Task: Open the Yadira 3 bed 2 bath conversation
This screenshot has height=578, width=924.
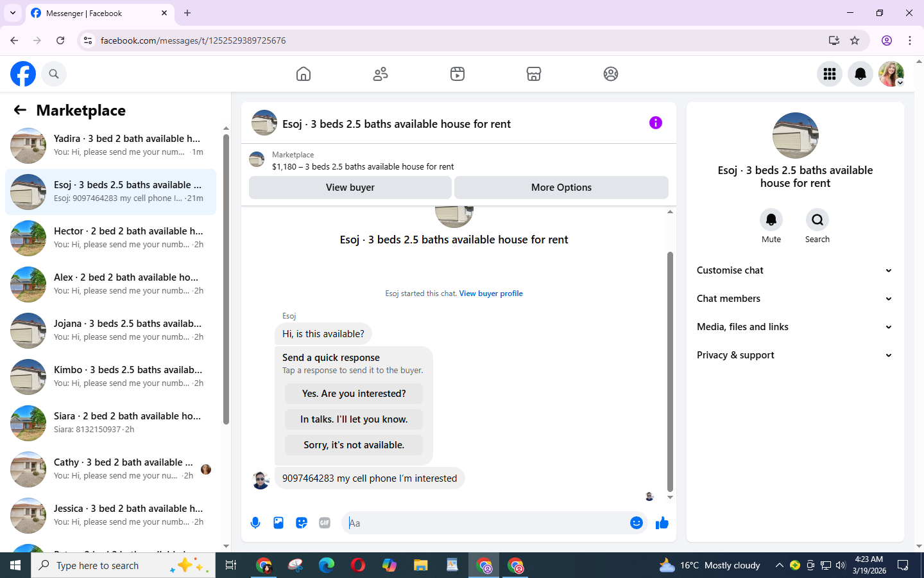Action: (110, 146)
